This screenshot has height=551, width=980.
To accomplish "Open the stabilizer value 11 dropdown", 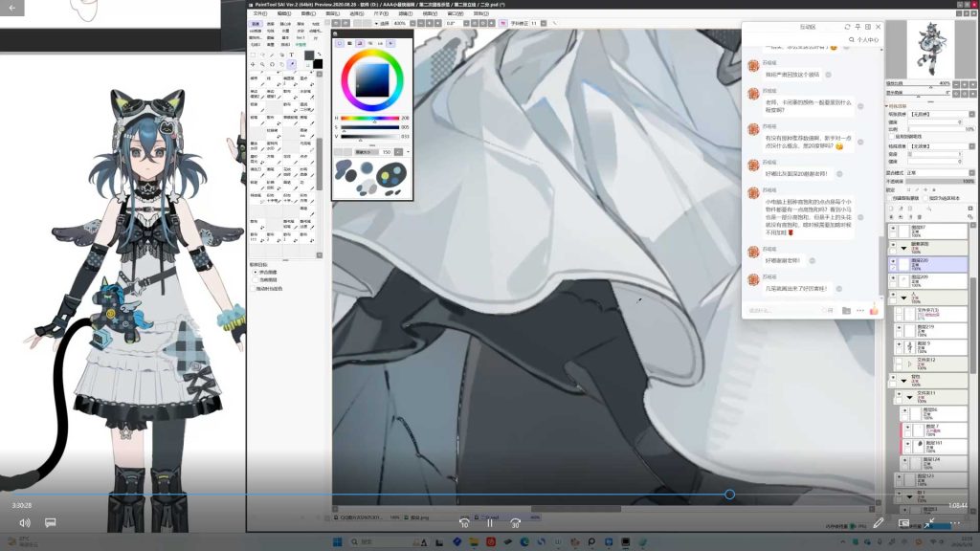I will point(544,23).
